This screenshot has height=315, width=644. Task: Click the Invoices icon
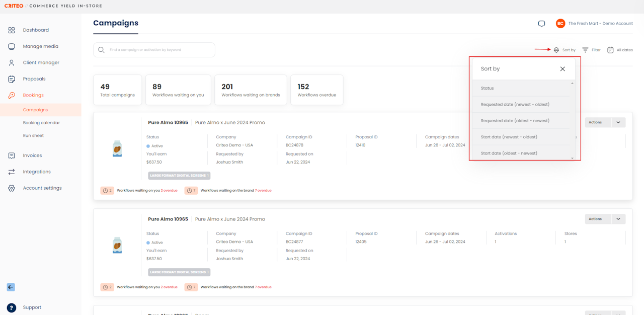[x=12, y=155]
